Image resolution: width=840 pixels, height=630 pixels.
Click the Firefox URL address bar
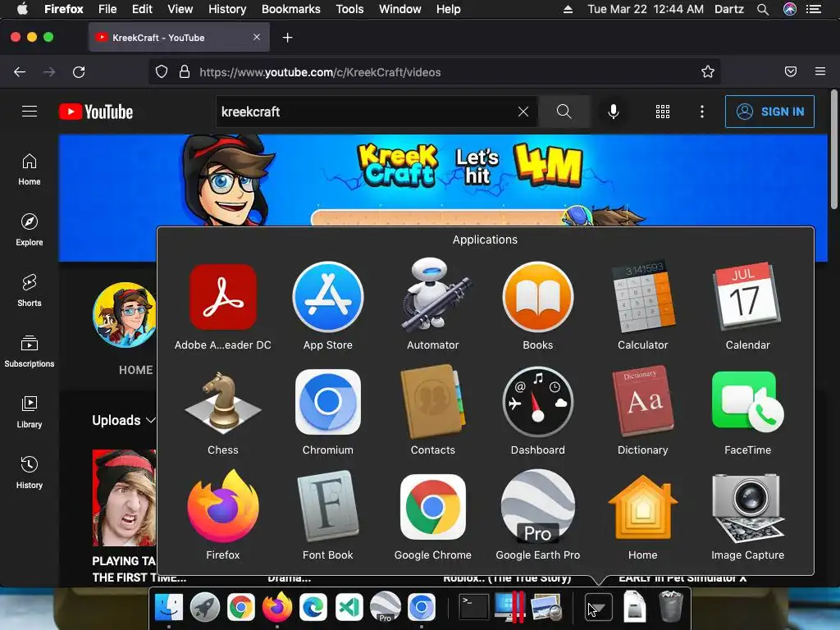[435, 72]
